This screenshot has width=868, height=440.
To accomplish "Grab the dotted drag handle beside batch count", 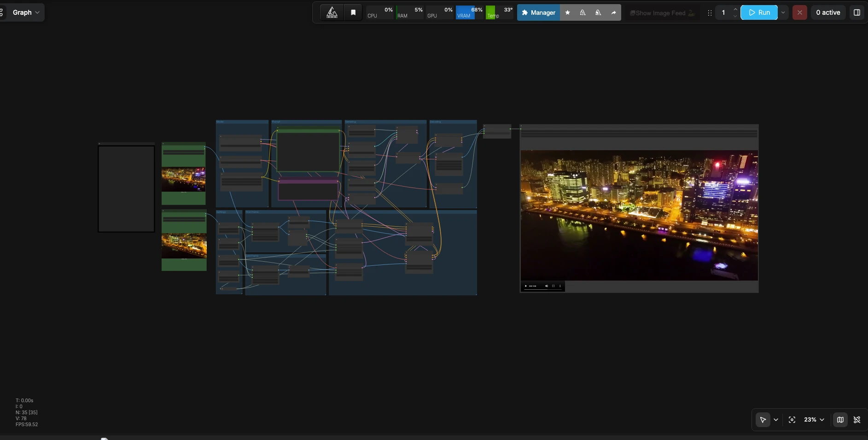I will click(x=710, y=13).
